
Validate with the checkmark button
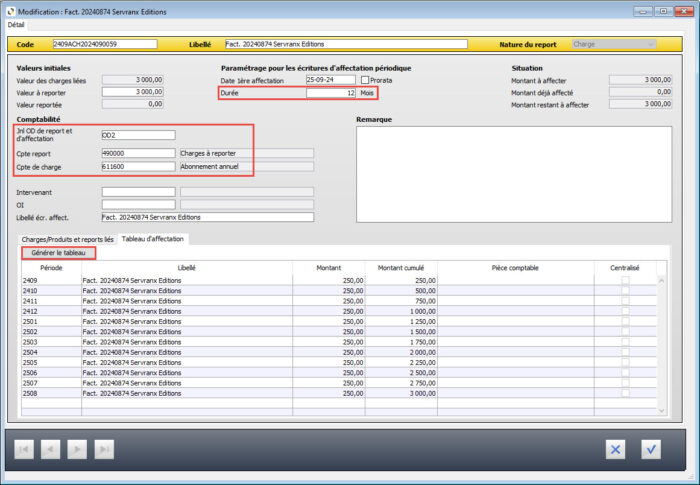pyautogui.click(x=651, y=449)
